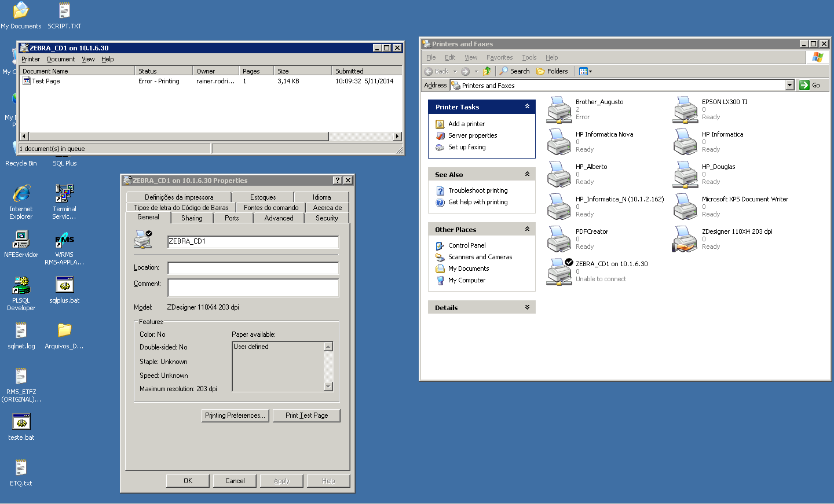Click Add a printer link
Screen dimensions: 834x504
pos(466,124)
